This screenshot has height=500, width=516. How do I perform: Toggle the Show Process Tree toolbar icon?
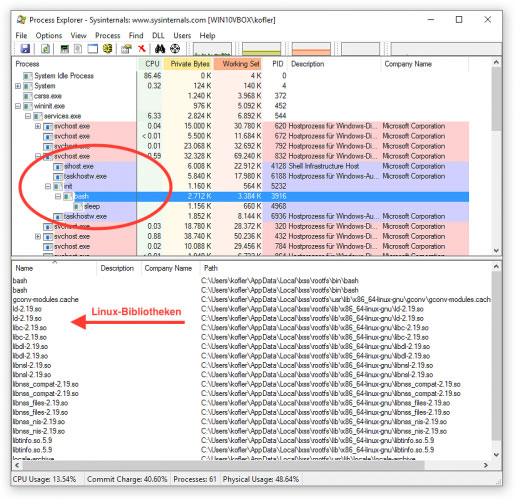click(x=78, y=49)
